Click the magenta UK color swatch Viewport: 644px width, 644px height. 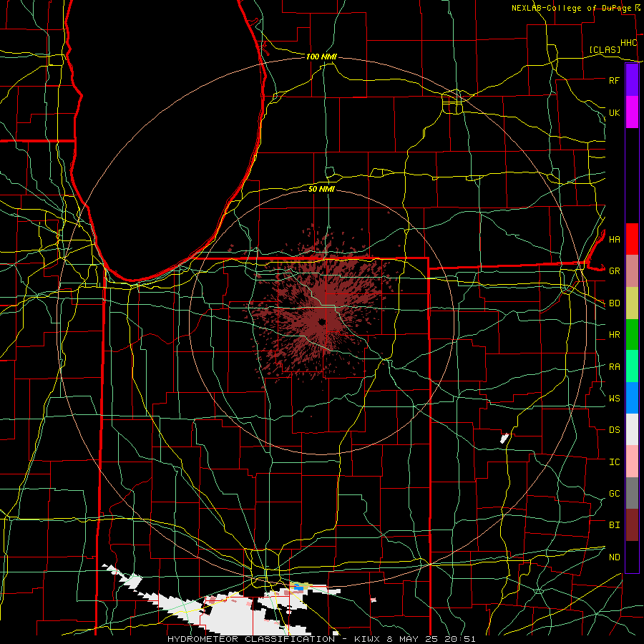pyautogui.click(x=632, y=112)
